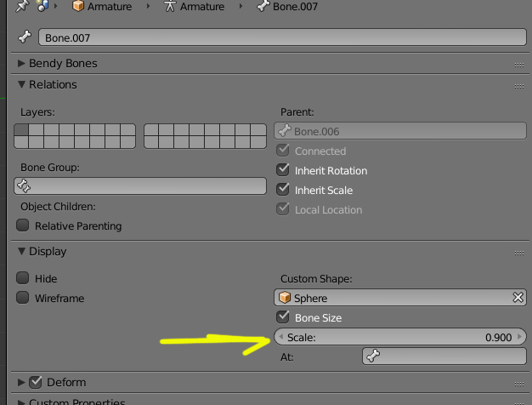Decrease Scale value with left arrow
Screen dimensions: 532x405
tap(281, 337)
